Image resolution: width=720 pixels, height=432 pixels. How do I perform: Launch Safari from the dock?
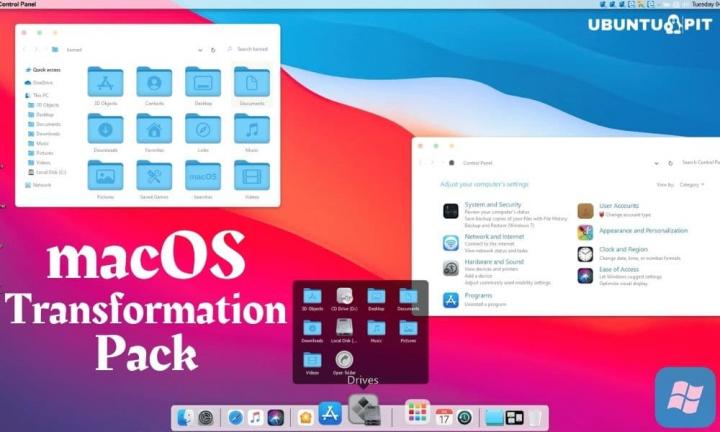[x=236, y=418]
